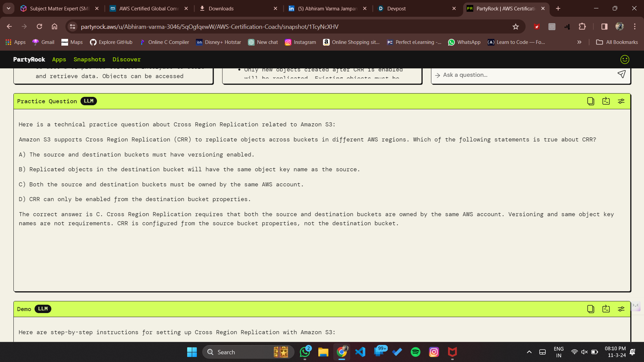
Task: Share the Demo widget output
Action: click(606, 309)
